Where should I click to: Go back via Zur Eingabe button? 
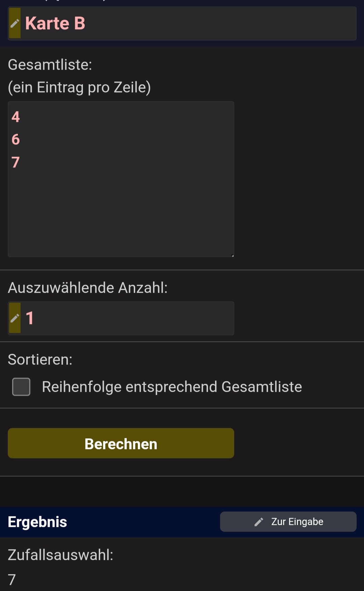click(x=288, y=522)
